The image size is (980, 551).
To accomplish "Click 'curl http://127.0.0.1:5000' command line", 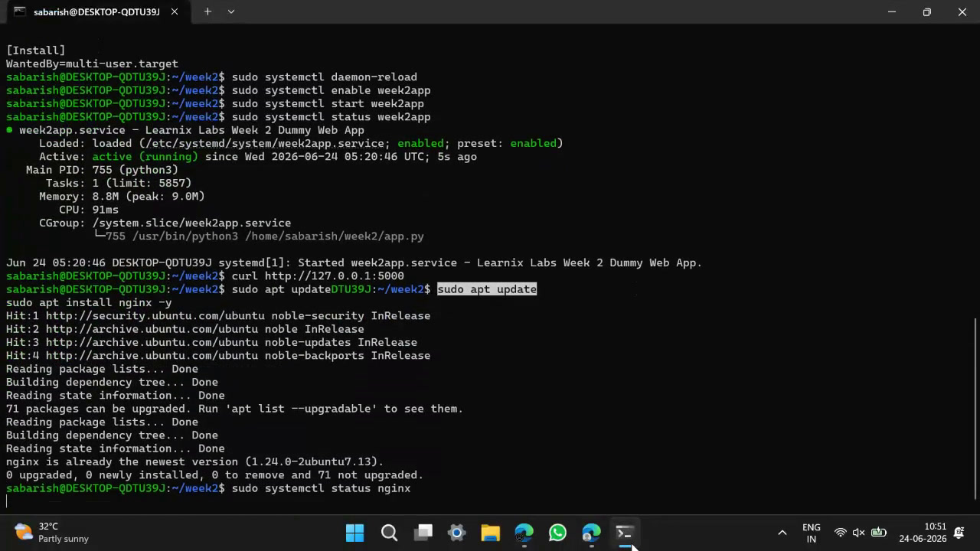I will [x=318, y=275].
